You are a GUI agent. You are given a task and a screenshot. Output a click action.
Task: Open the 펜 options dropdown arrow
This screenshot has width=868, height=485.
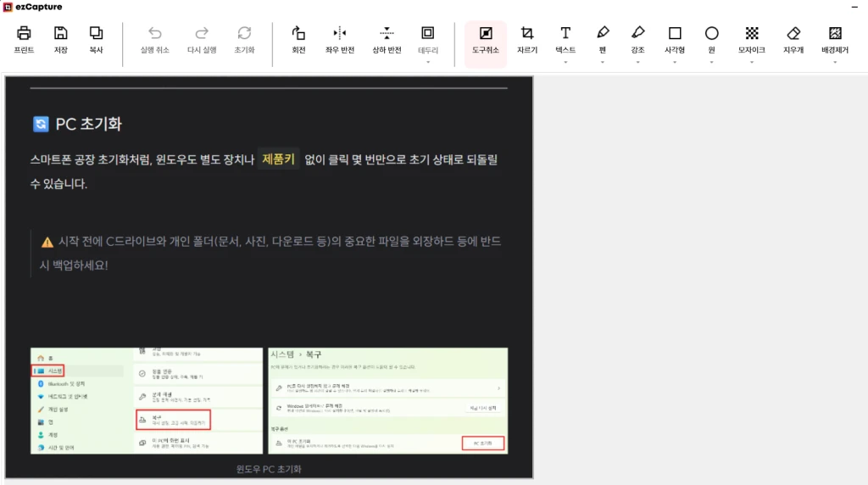coord(603,63)
